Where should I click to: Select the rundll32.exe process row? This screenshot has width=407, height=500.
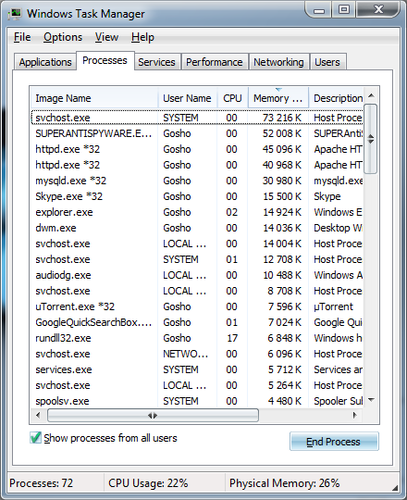(197, 338)
